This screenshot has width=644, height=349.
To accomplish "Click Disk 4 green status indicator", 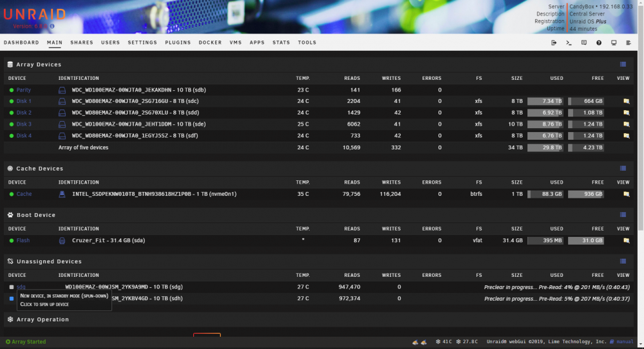I will (12, 135).
